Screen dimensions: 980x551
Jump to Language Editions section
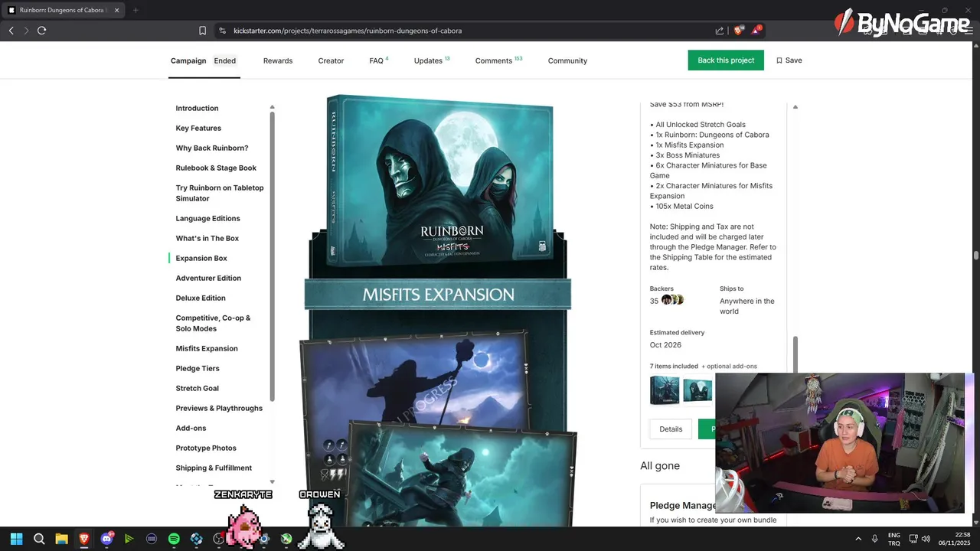pyautogui.click(x=207, y=218)
